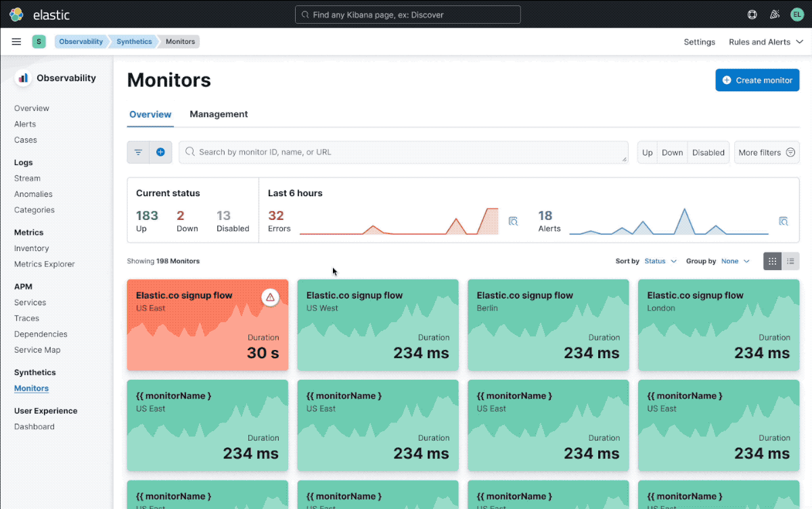This screenshot has width=812, height=509.
Task: Open Alerts in the sidebar
Action: (25, 124)
